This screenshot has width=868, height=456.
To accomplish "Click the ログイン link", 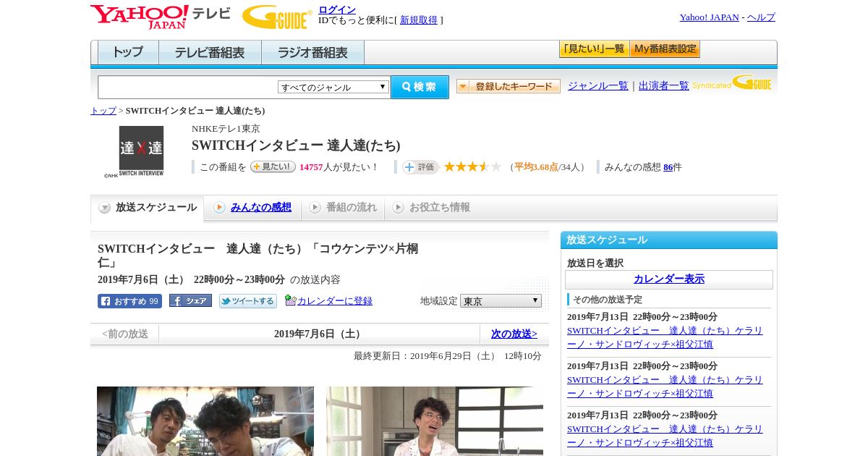I will 337,9.
